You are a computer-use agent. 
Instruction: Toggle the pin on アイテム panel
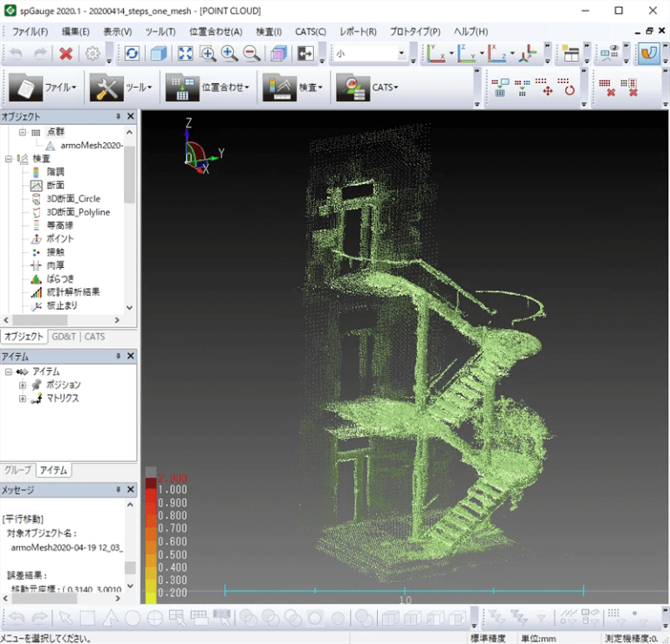coord(118,357)
